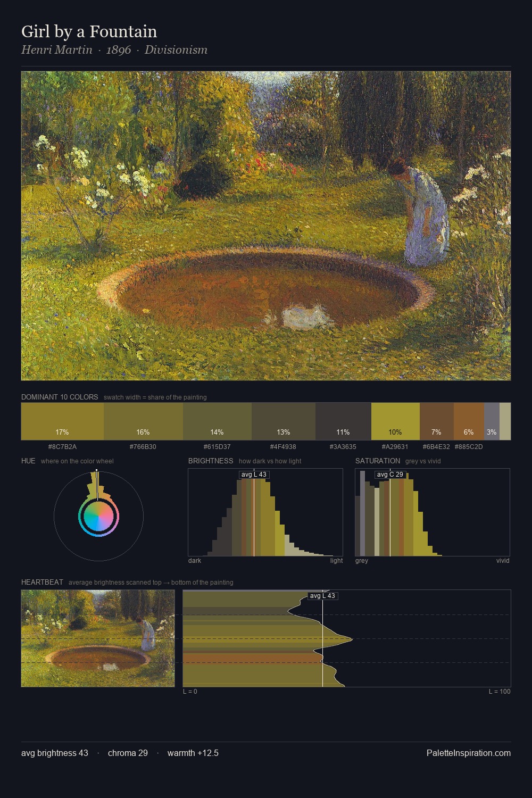Screen dimensions: 532x798
Task: Click the 'dark' axis label
Action: pos(195,561)
